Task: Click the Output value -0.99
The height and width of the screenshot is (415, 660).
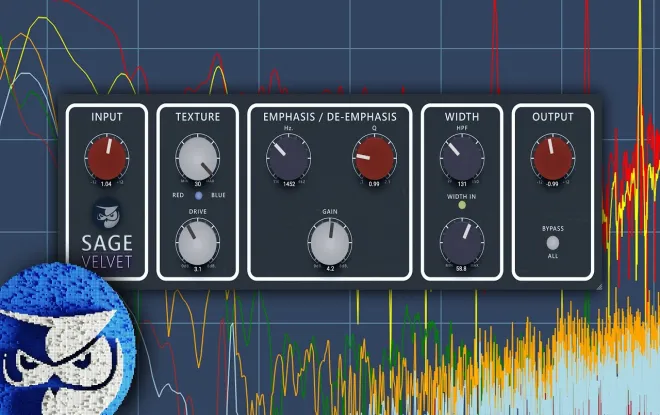Action: click(552, 184)
